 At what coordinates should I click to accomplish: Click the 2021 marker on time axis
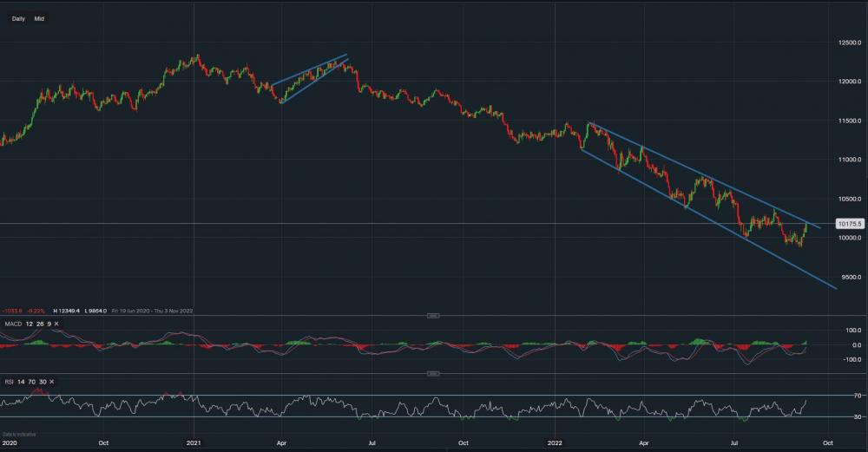194,442
